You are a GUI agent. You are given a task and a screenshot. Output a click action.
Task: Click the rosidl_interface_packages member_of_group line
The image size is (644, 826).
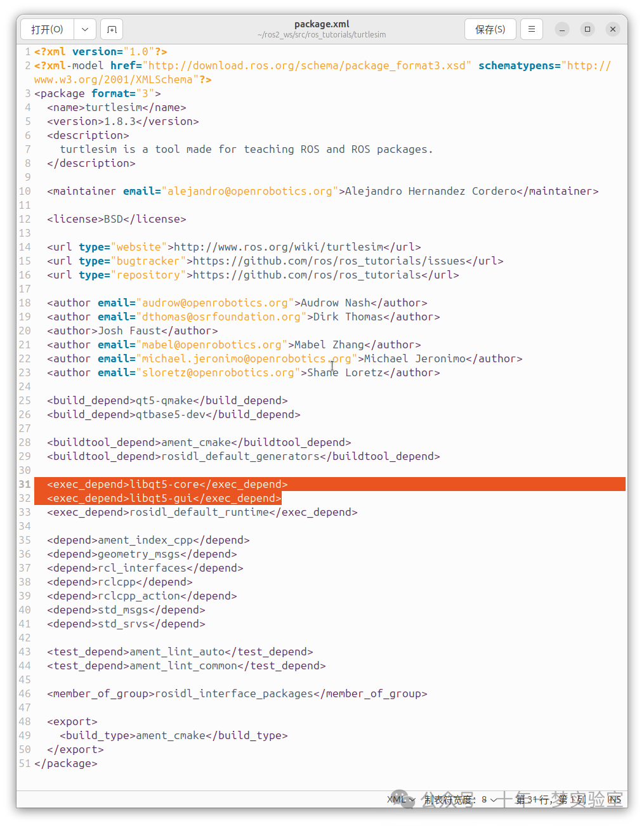pos(237,693)
